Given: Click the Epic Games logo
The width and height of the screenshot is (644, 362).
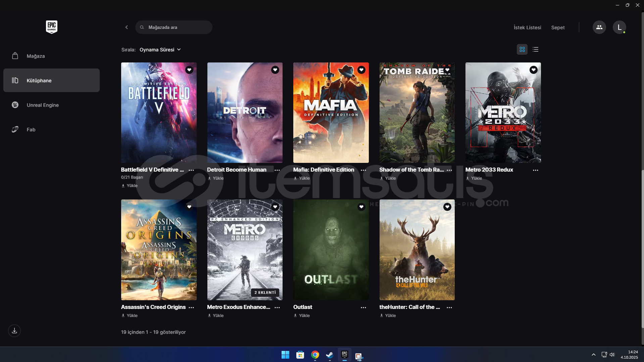Looking at the screenshot, I should 51,27.
